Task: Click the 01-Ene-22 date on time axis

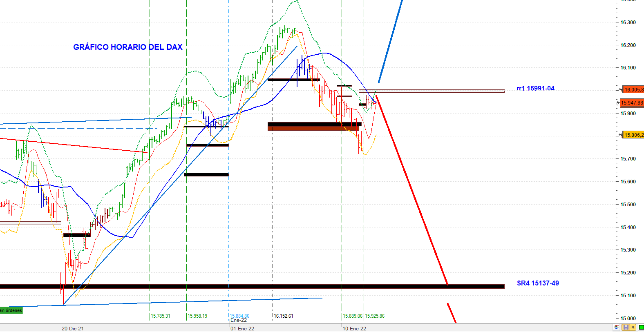Action: pos(242,328)
